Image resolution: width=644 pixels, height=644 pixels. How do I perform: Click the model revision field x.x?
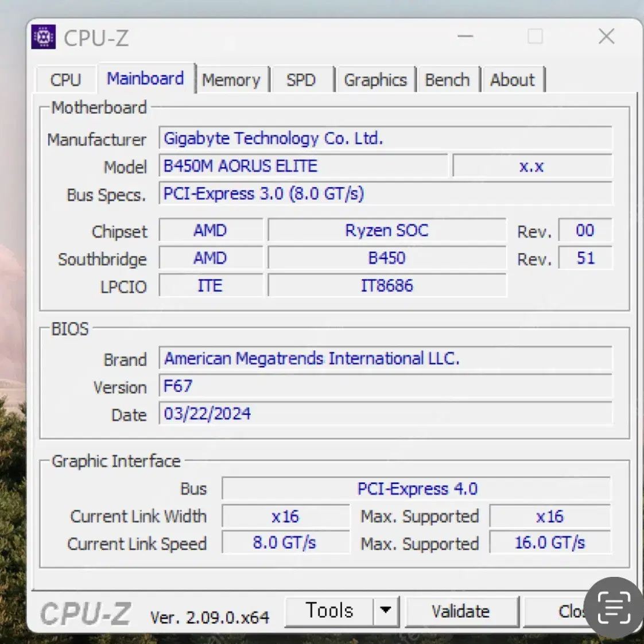pyautogui.click(x=532, y=166)
